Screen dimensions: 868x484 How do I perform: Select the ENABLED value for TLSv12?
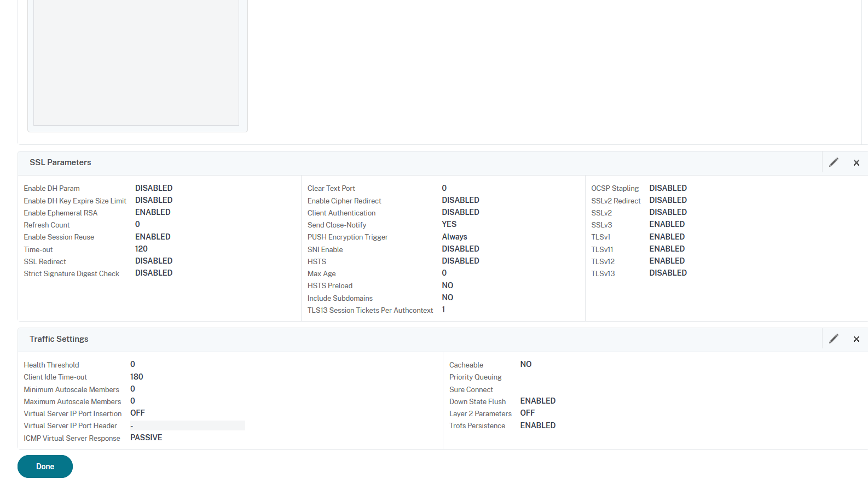click(667, 261)
